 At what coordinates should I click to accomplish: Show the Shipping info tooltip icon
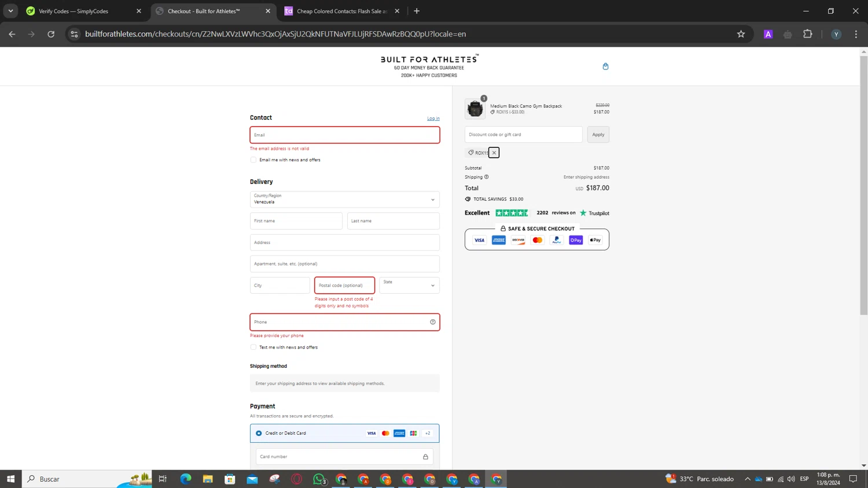(486, 177)
